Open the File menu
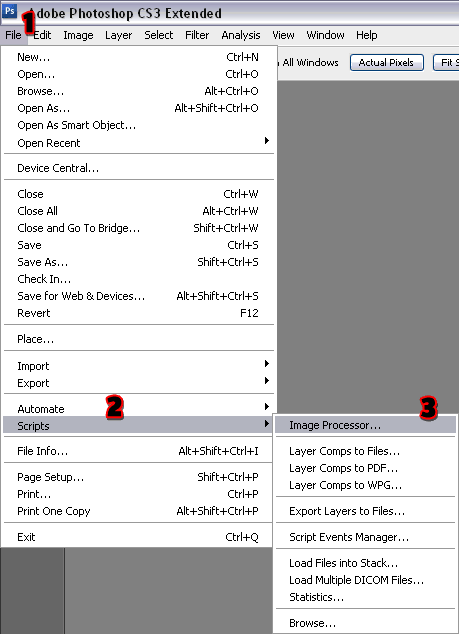The height and width of the screenshot is (634, 459). pyautogui.click(x=13, y=35)
